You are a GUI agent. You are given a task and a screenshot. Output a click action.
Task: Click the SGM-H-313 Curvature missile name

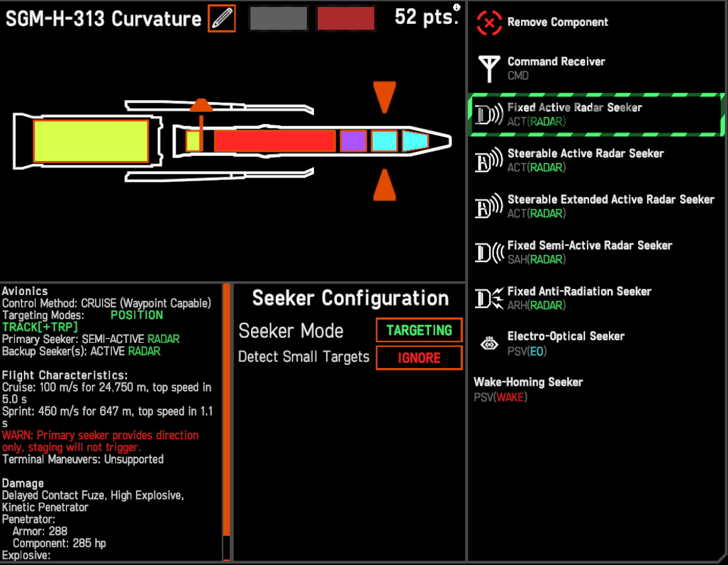[104, 19]
